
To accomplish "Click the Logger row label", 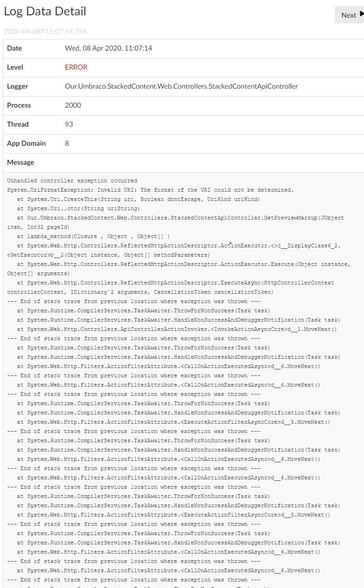I will pos(18,86).
